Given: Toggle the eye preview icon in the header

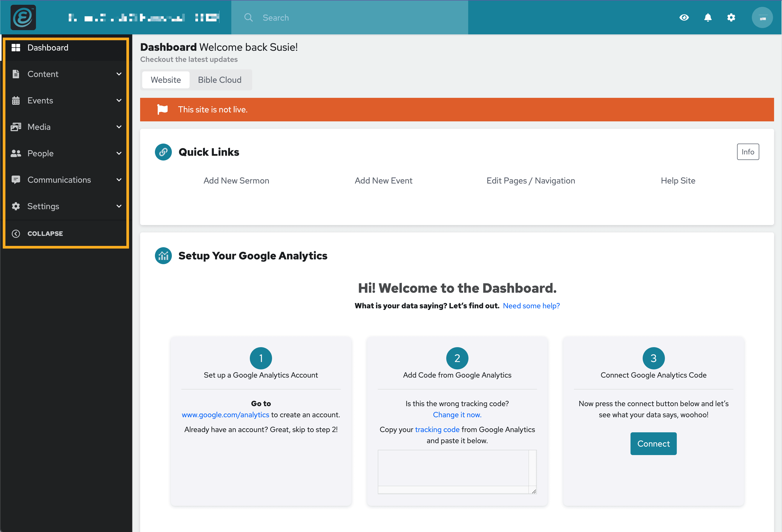Looking at the screenshot, I should (684, 17).
